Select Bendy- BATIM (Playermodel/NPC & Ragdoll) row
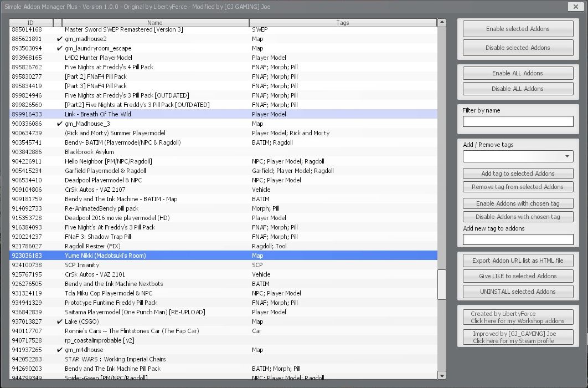This screenshot has width=588, height=388. pyautogui.click(x=223, y=142)
